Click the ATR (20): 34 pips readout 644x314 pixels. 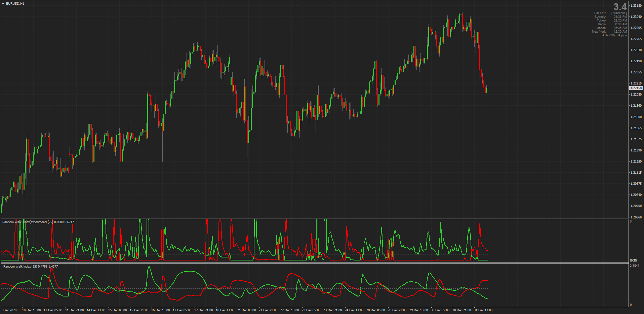[614, 35]
